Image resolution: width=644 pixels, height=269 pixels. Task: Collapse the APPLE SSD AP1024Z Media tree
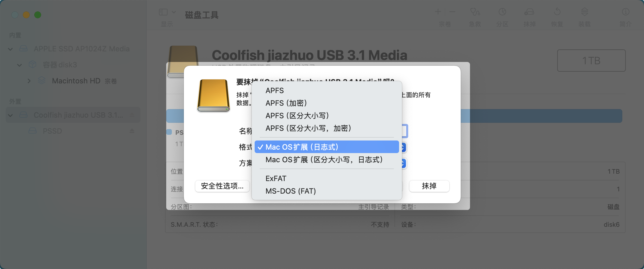(x=10, y=49)
